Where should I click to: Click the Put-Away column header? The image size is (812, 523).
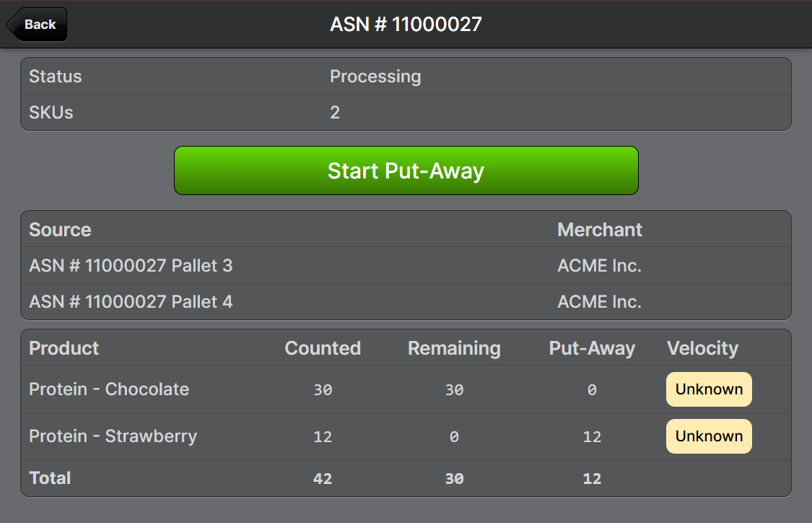pos(592,348)
